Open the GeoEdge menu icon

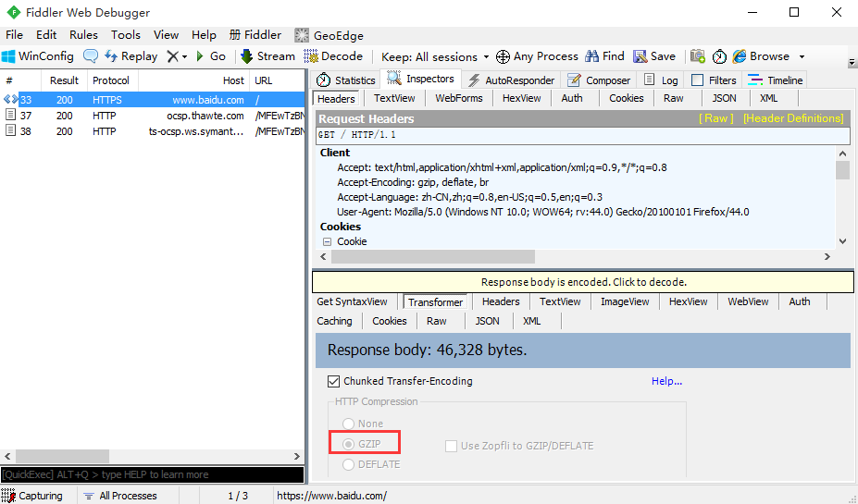(x=302, y=35)
